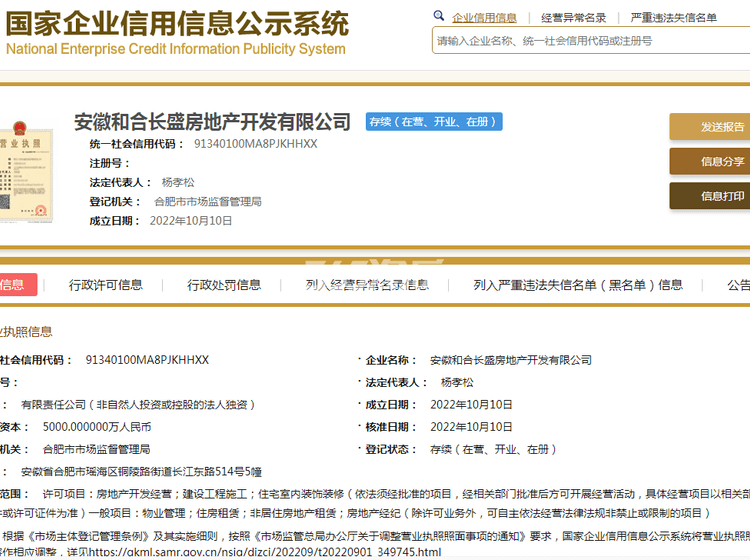Select the 经营异常名录 search category

[573, 18]
